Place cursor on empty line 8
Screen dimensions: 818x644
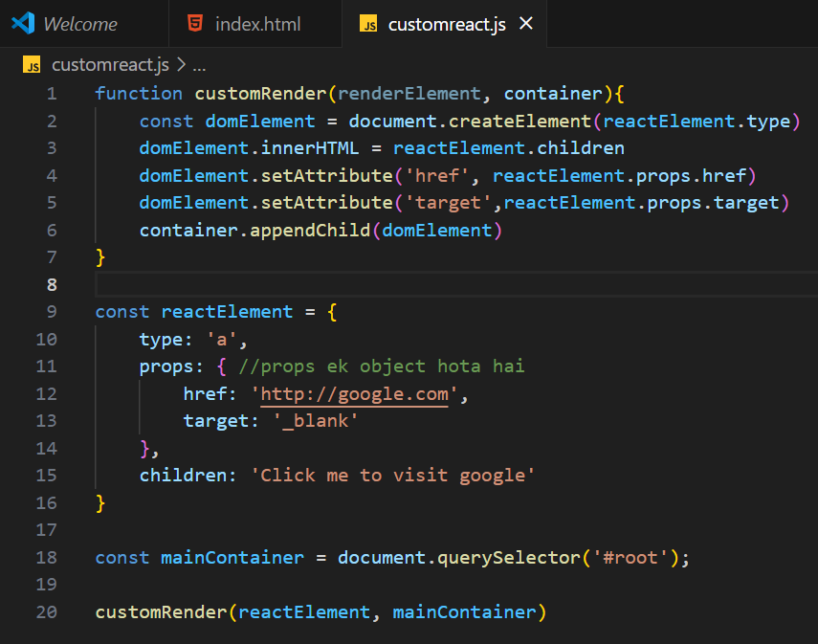(383, 284)
